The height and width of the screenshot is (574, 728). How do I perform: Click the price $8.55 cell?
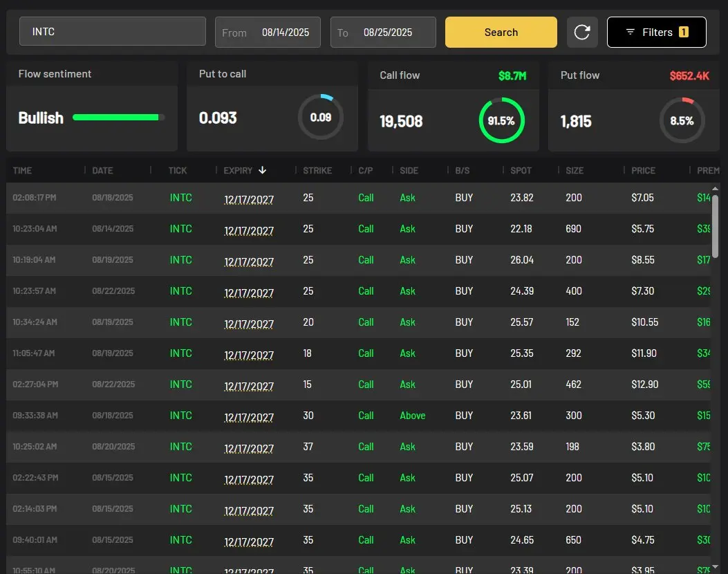point(642,260)
